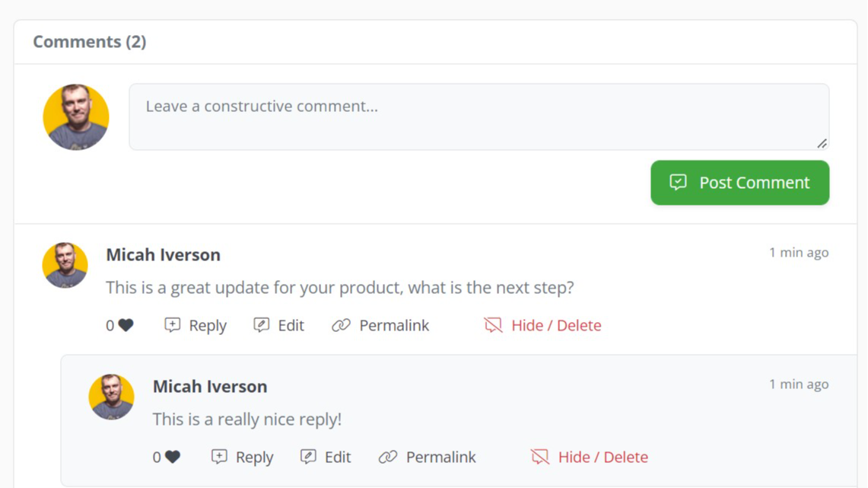Click the Reply icon on the nested reply
Image resolution: width=868 pixels, height=488 pixels.
point(219,457)
